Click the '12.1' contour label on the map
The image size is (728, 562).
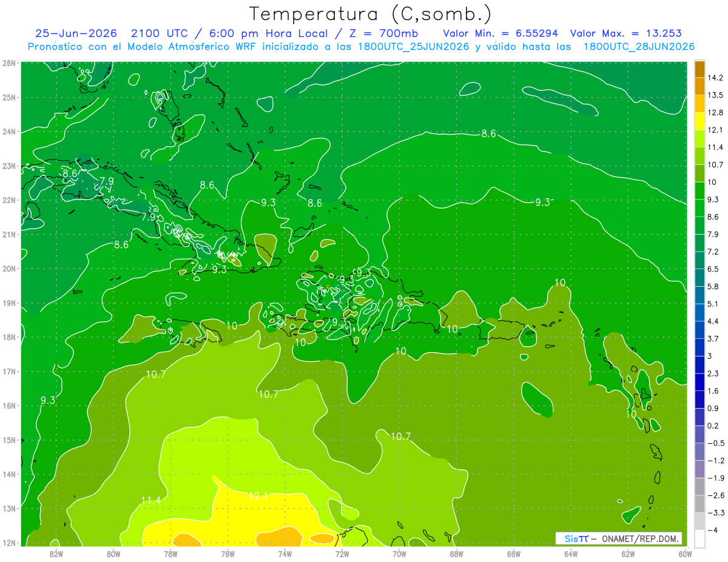[258, 496]
